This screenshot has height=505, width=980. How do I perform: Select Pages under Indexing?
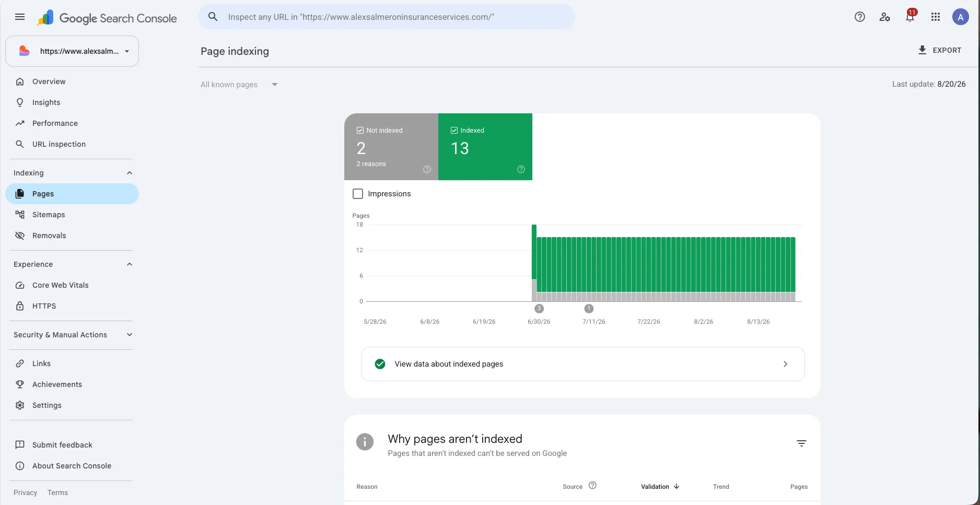(72, 194)
